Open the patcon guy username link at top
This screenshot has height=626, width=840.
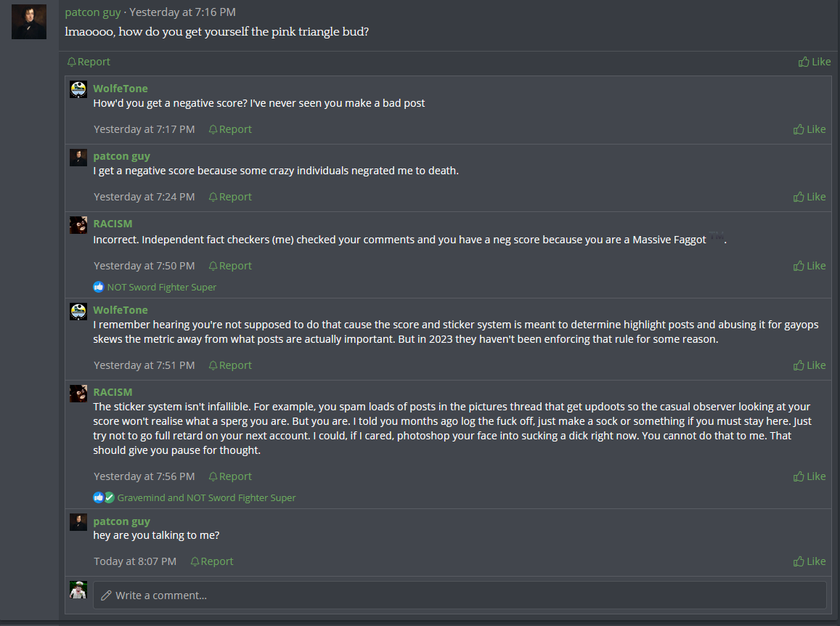tap(93, 12)
